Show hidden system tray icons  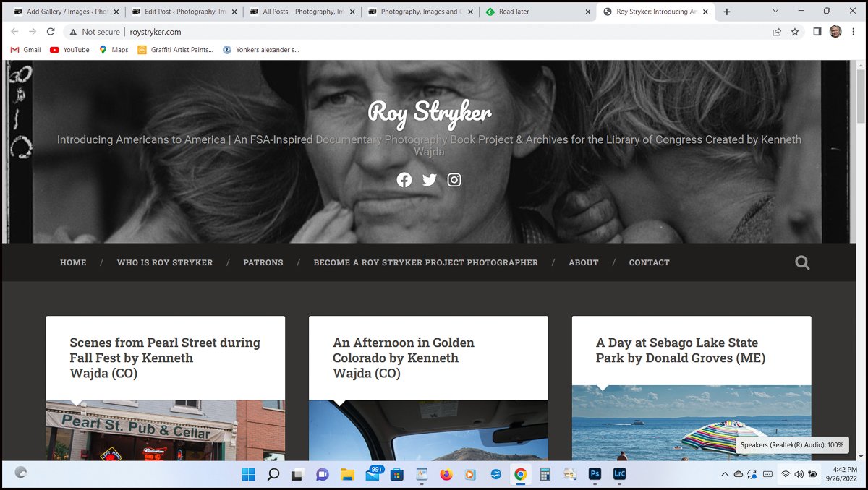725,474
